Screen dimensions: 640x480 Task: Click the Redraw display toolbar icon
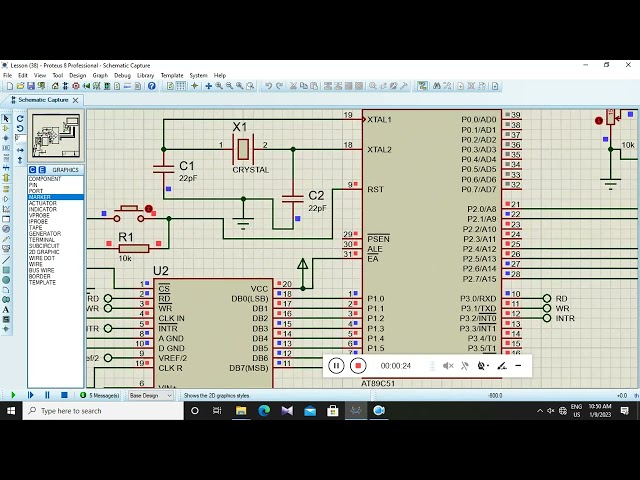point(170,86)
